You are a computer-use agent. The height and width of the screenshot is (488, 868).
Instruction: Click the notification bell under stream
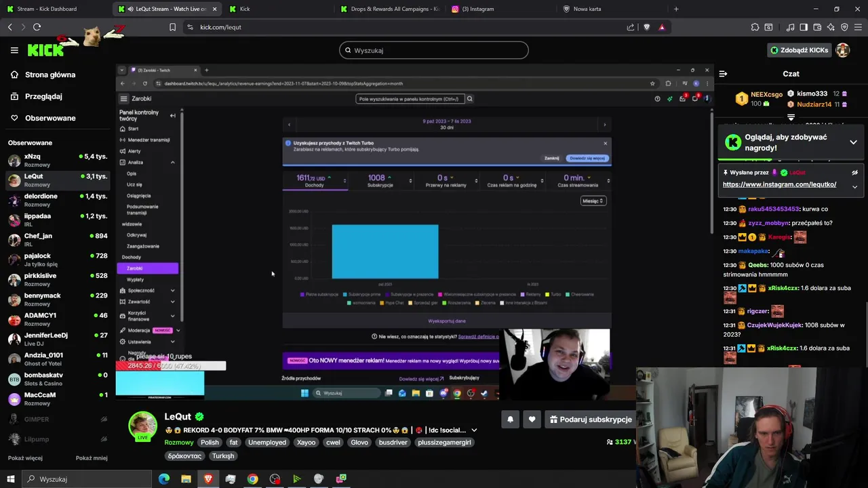tap(510, 420)
